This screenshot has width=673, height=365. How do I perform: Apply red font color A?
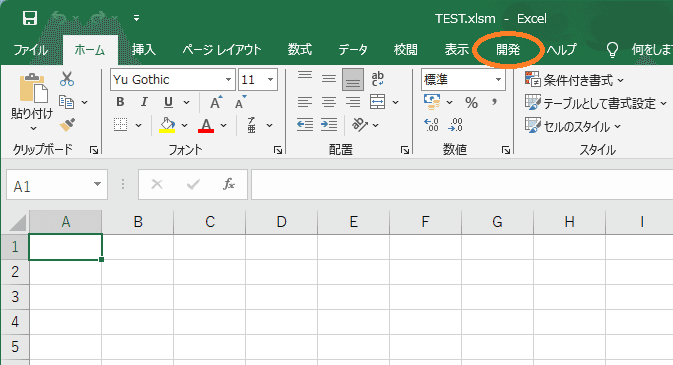(206, 125)
